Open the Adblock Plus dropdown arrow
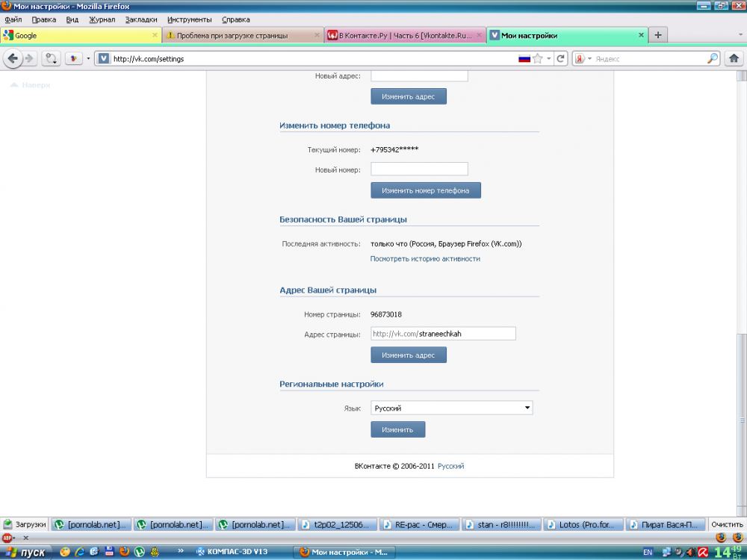 coord(14,538)
